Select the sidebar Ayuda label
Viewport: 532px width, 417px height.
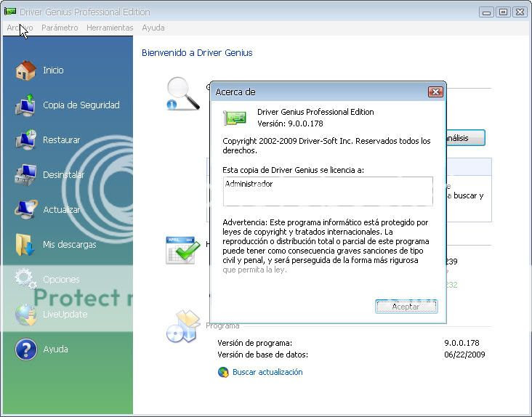coord(56,349)
